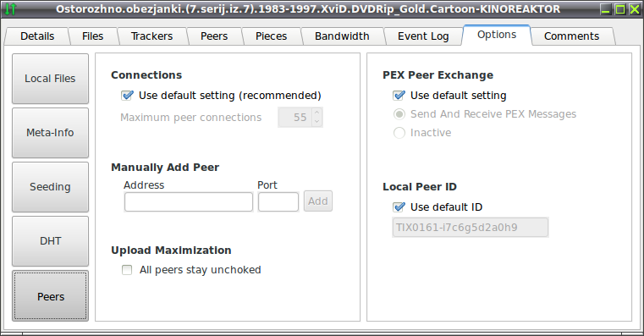The width and height of the screenshot is (644, 336).
Task: Click the PEX Peer Exchange heading
Action: (x=438, y=75)
